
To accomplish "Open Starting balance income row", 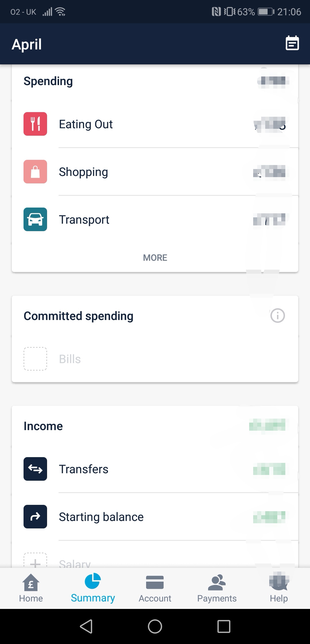I will pyautogui.click(x=155, y=517).
